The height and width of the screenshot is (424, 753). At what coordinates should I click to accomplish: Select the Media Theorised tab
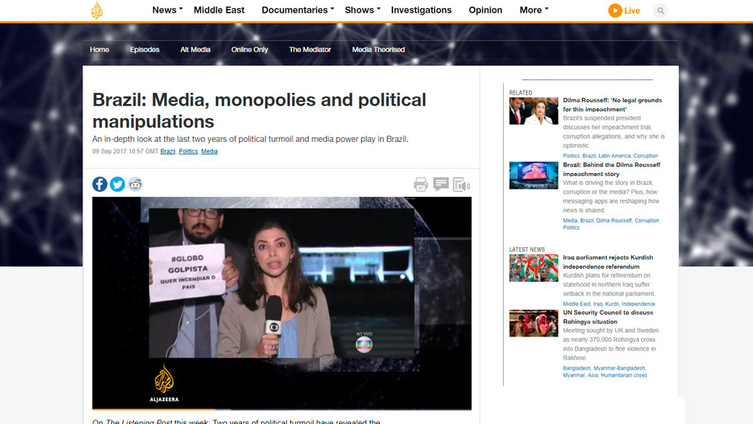point(378,49)
